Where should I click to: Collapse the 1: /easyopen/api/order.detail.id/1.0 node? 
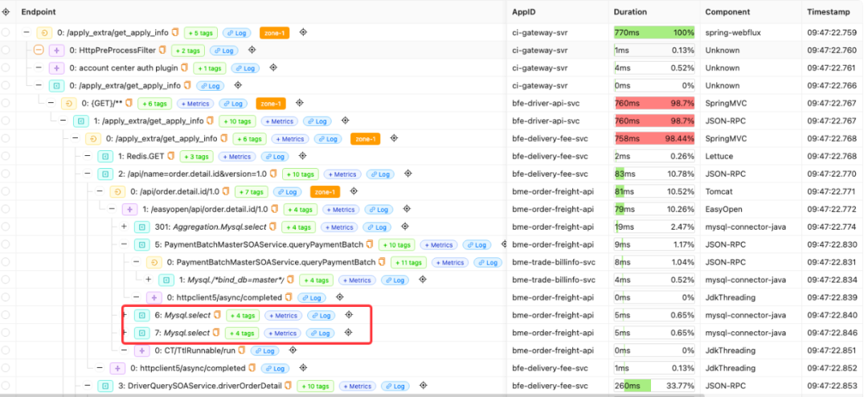pos(112,209)
